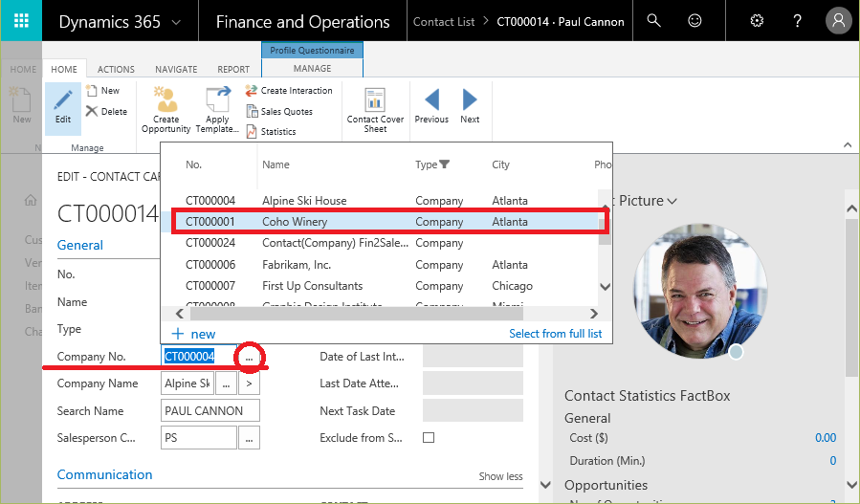Image resolution: width=860 pixels, height=504 pixels.
Task: Switch to the NAVIGATE ribbon tab
Action: (176, 69)
